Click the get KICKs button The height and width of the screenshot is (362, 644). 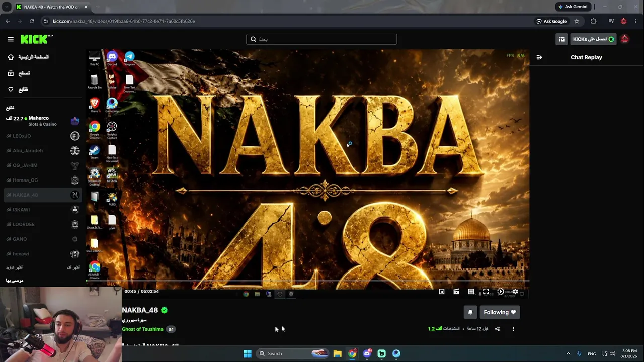[594, 39]
